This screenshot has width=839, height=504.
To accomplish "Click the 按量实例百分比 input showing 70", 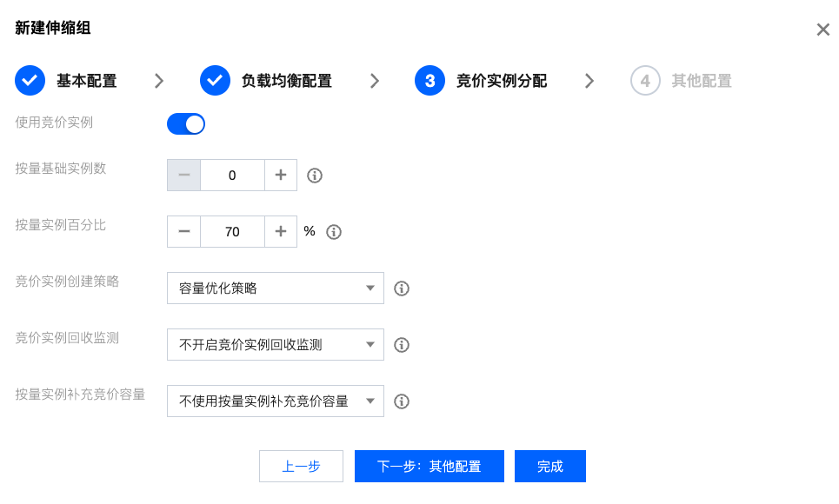I will pos(232,232).
